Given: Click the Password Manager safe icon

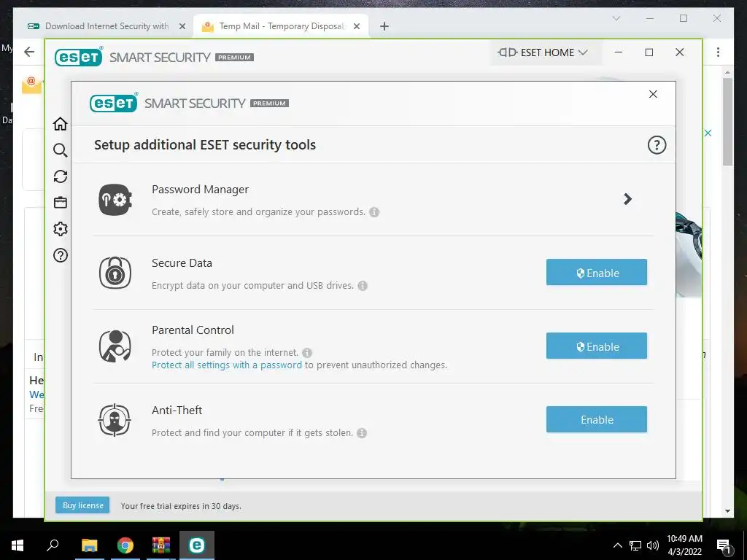Looking at the screenshot, I should 115,200.
